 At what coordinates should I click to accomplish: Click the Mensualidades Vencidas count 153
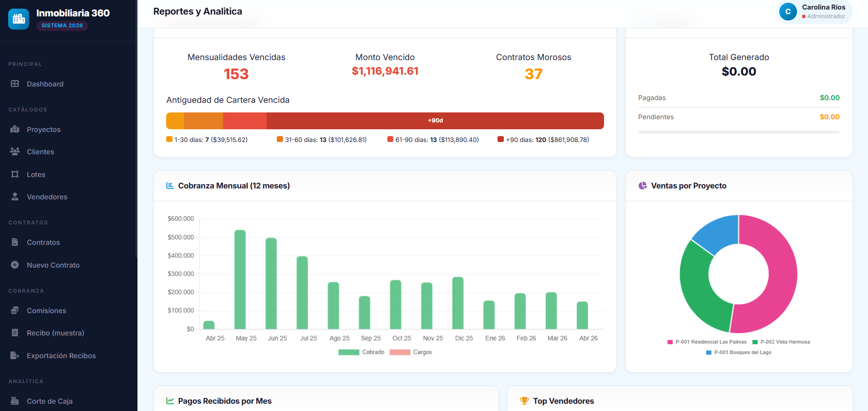tap(236, 74)
